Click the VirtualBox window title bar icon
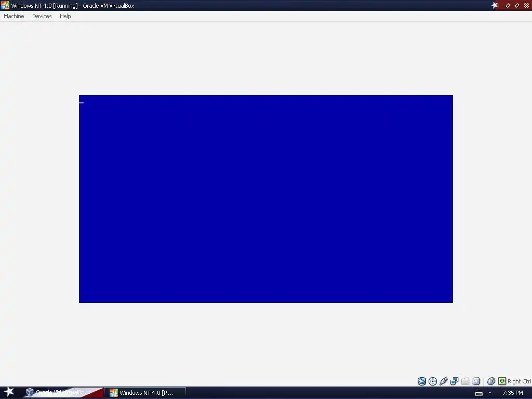 5,5
